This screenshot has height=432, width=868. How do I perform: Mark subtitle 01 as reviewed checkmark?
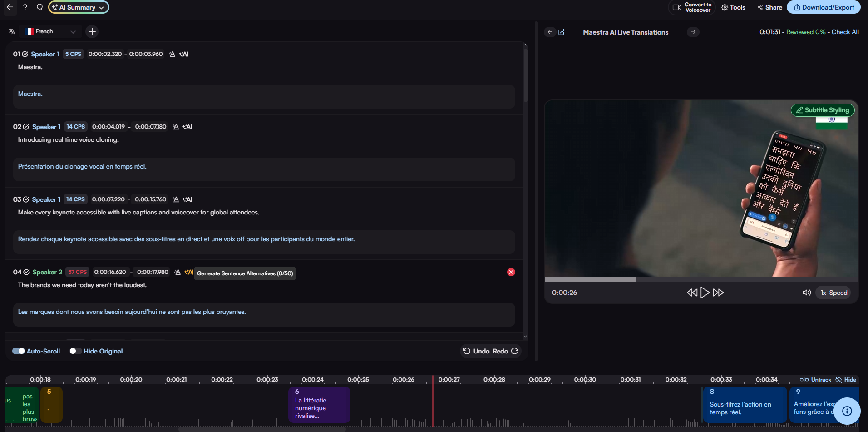click(25, 54)
